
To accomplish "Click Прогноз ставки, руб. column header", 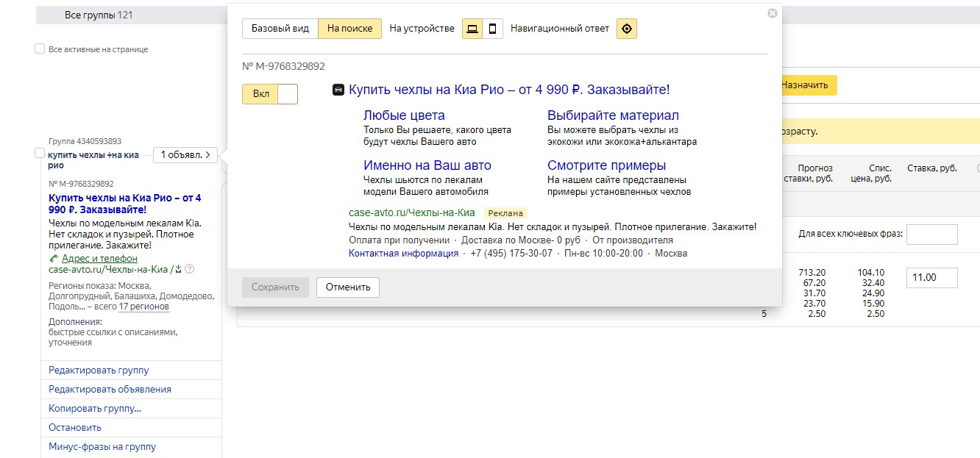I will tap(809, 173).
